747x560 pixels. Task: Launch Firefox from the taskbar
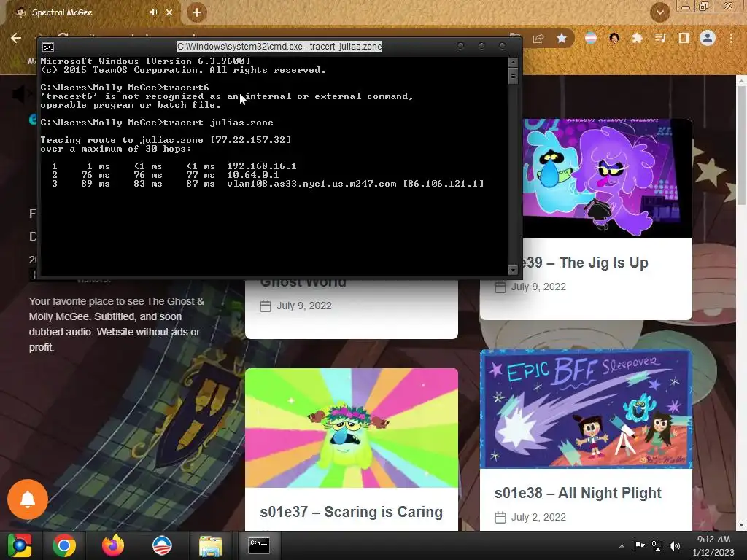[113, 545]
